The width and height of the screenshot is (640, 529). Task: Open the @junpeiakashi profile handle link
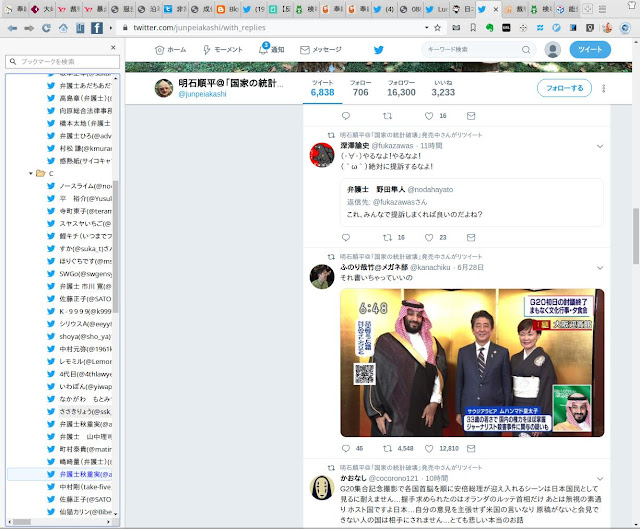(202, 94)
